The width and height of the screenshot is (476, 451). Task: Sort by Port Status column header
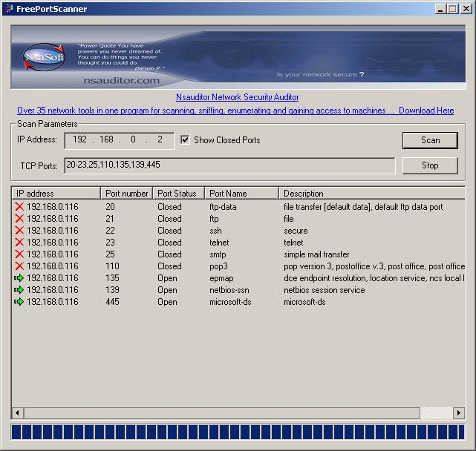coord(178,193)
